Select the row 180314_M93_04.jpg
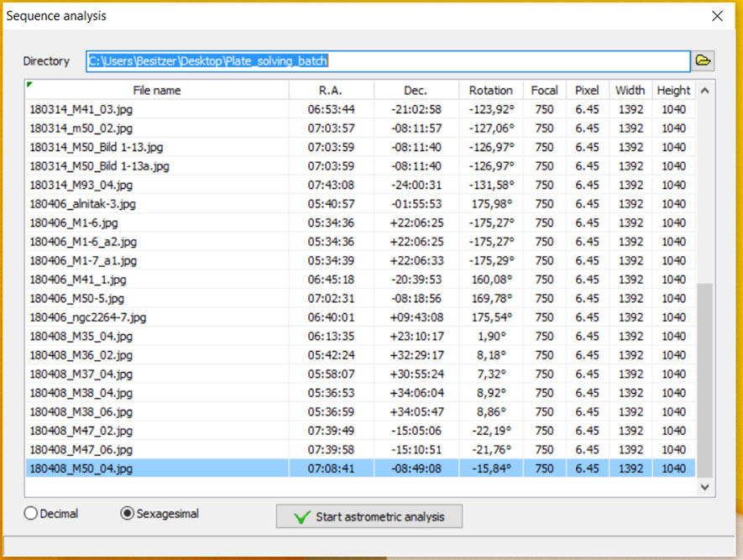743x560 pixels. click(360, 186)
